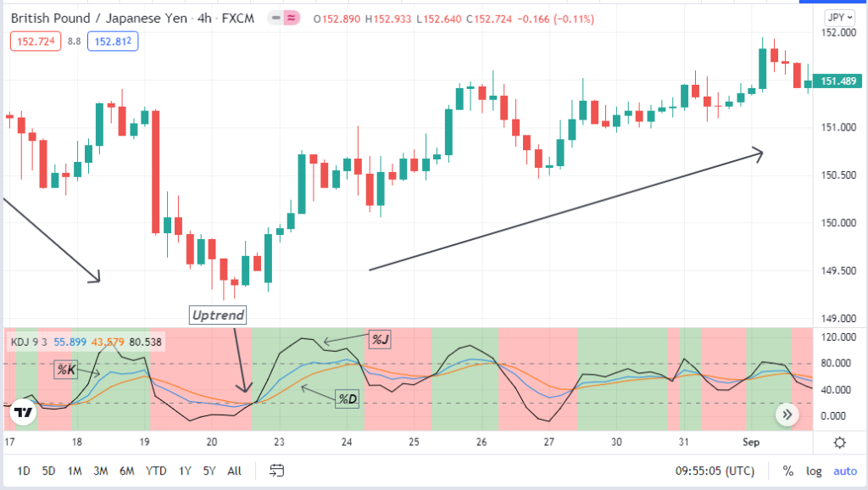Select the YTD range tab
Screen dimensions: 868x490
pyautogui.click(x=156, y=471)
